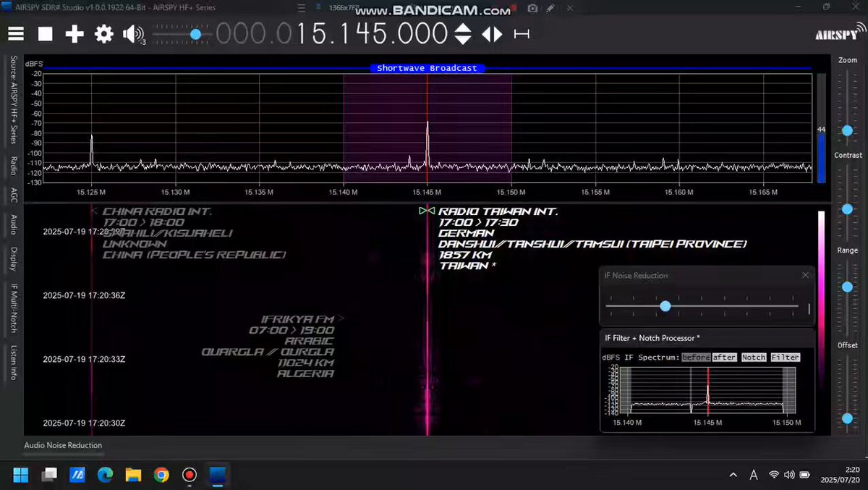Click the CHINA RADIO INT. station label

tap(157, 211)
